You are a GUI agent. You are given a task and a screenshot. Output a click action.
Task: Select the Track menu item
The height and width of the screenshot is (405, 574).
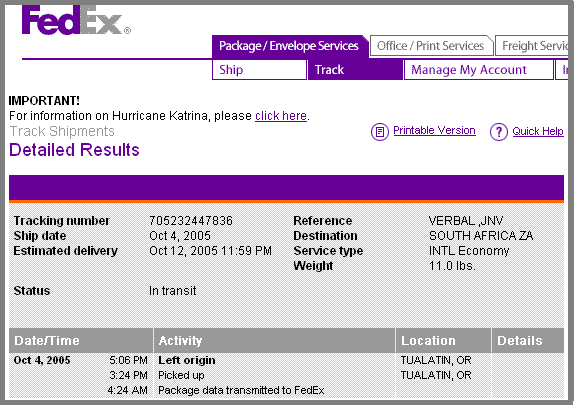click(x=355, y=70)
